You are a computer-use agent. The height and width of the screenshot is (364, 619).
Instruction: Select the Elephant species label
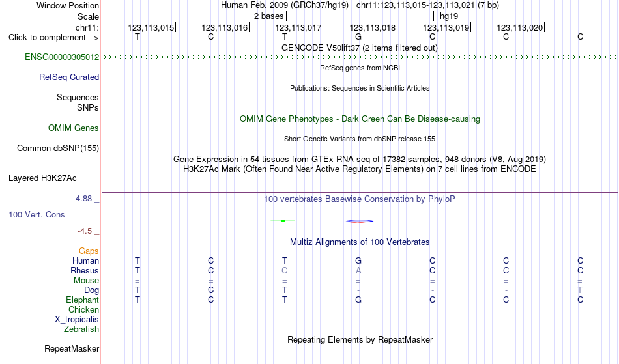click(x=82, y=300)
